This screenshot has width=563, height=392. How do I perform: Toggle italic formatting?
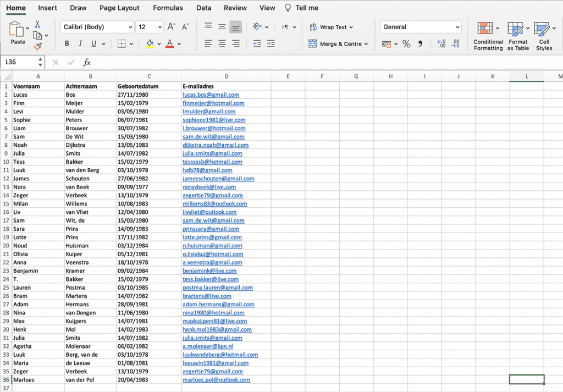tap(80, 44)
